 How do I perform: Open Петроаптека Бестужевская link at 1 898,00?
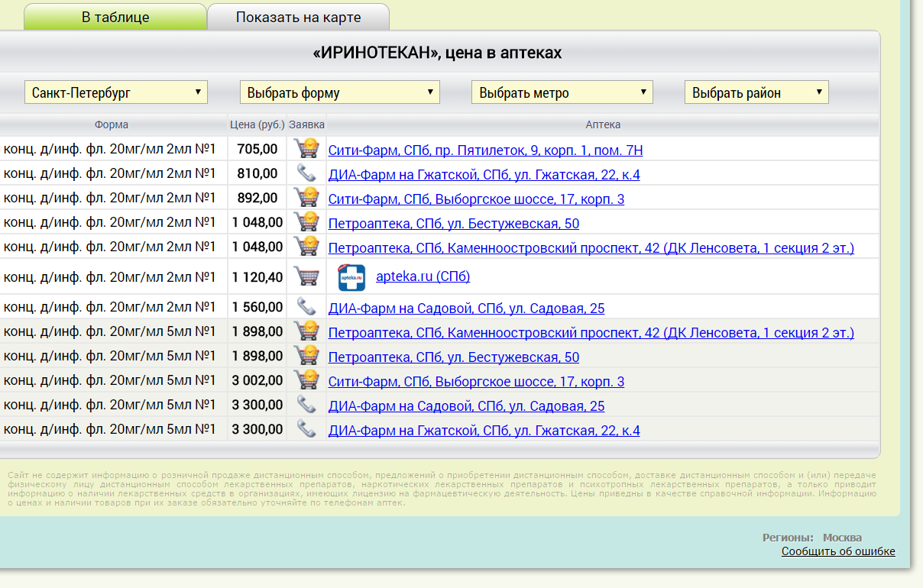tap(454, 357)
